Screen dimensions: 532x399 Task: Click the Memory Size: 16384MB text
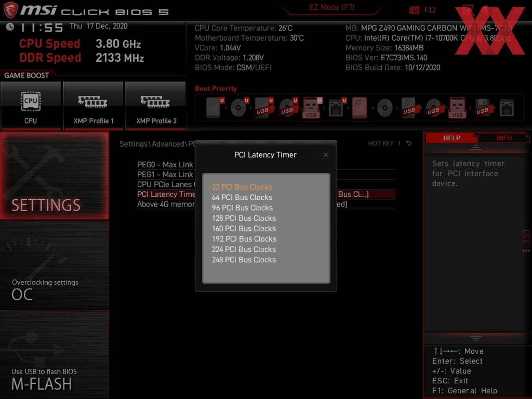(385, 48)
